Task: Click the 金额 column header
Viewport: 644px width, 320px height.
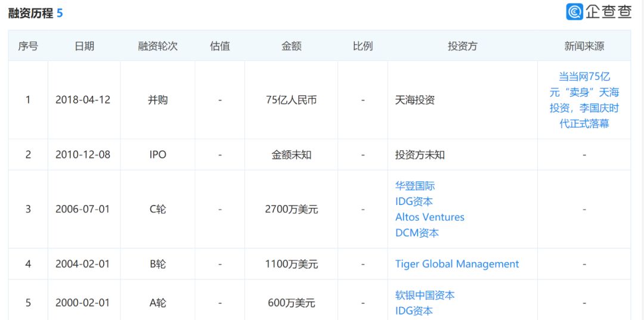Action: (291, 46)
